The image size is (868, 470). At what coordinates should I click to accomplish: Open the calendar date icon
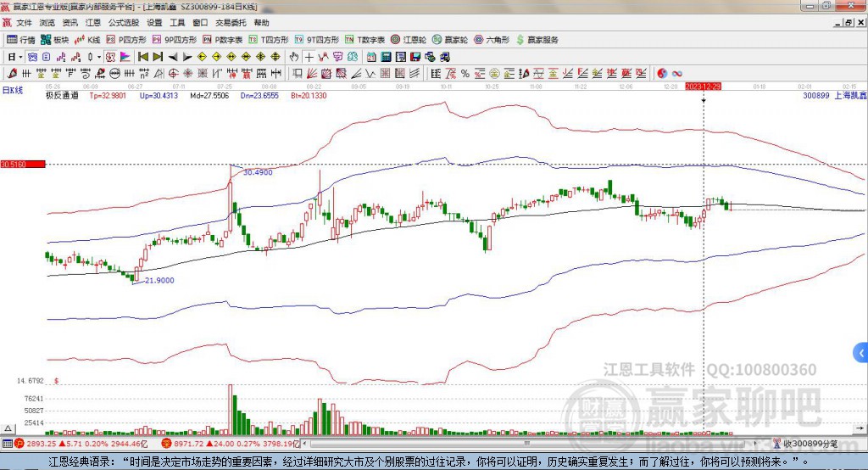(371, 57)
